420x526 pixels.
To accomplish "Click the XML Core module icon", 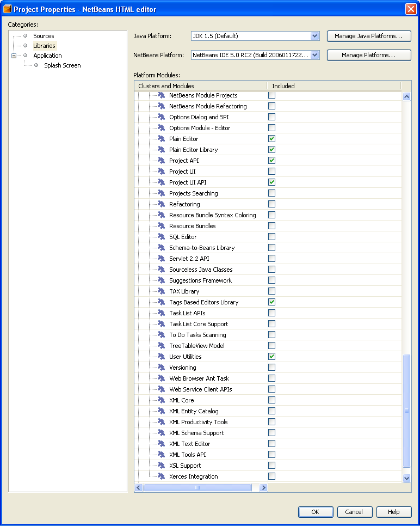I will pos(162,400).
